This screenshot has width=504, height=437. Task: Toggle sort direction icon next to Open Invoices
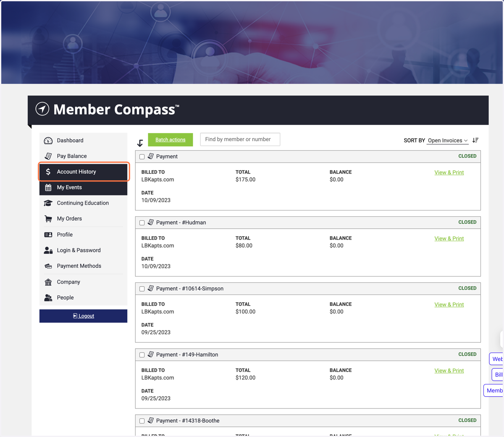click(x=475, y=140)
